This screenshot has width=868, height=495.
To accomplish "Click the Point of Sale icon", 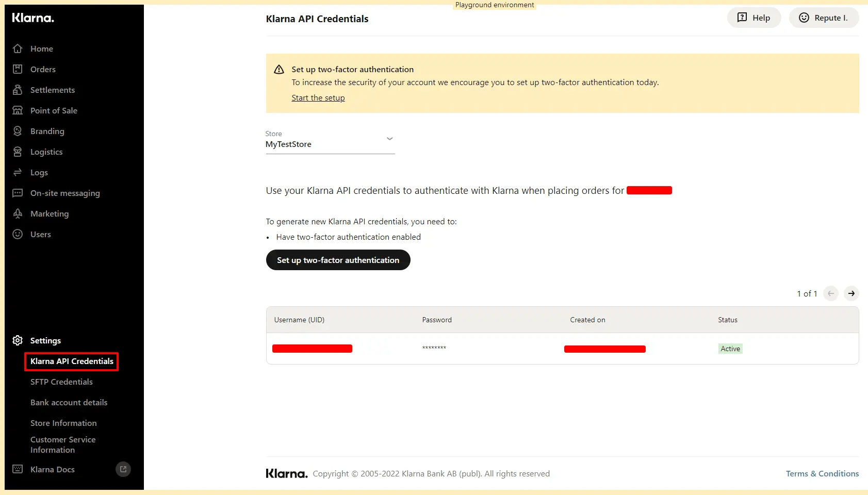I will (x=18, y=110).
